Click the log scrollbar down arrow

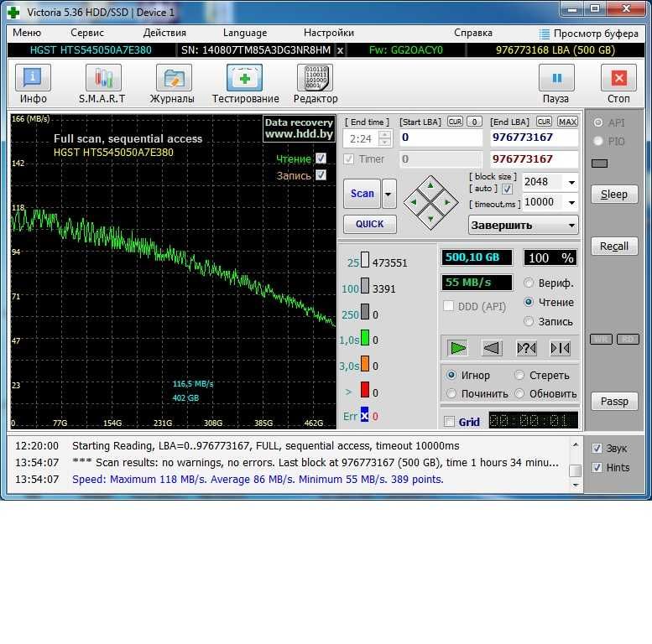575,485
